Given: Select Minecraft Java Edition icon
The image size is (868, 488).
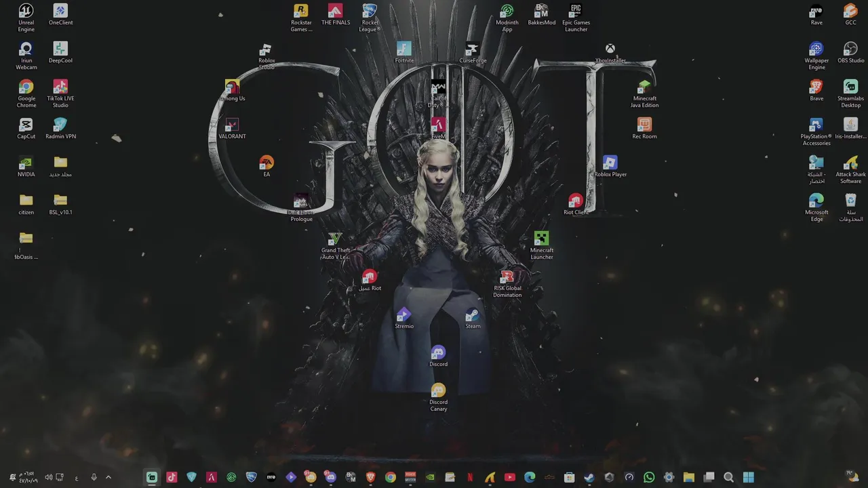Looking at the screenshot, I should pos(644,94).
